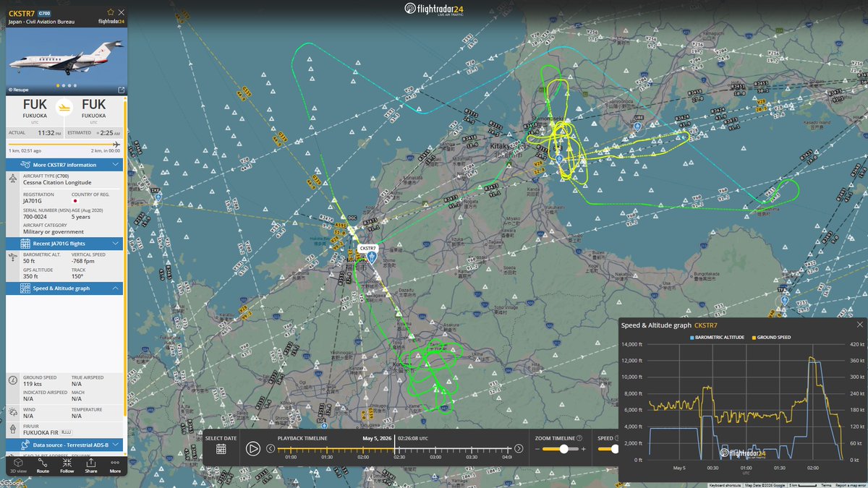This screenshot has width=868, height=488.
Task: Open the map Terms link
Action: point(825,484)
